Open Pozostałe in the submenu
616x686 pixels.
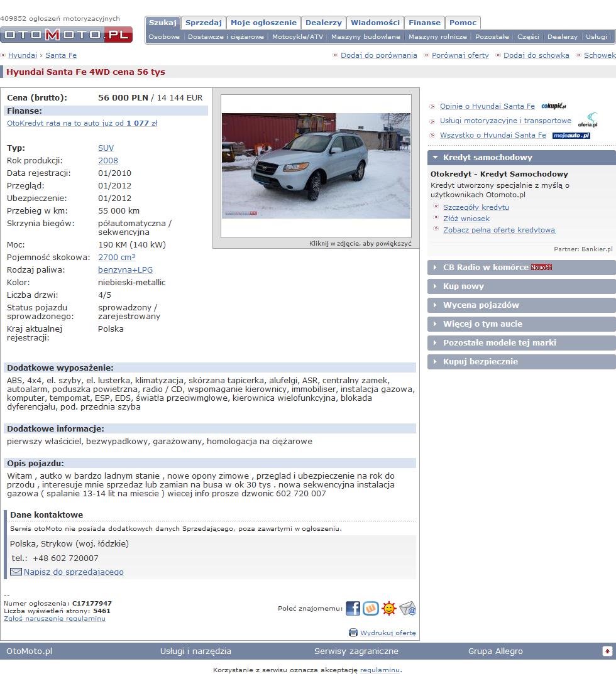pyautogui.click(x=492, y=36)
